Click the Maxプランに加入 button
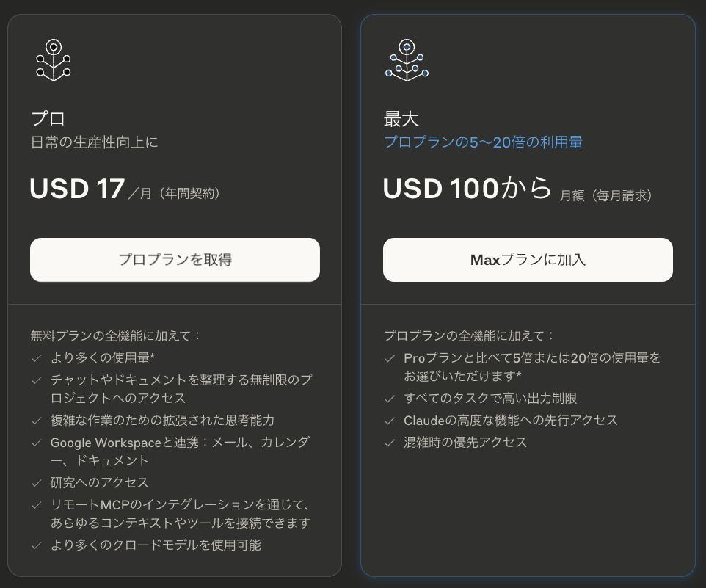This screenshot has width=706, height=588. [x=528, y=260]
